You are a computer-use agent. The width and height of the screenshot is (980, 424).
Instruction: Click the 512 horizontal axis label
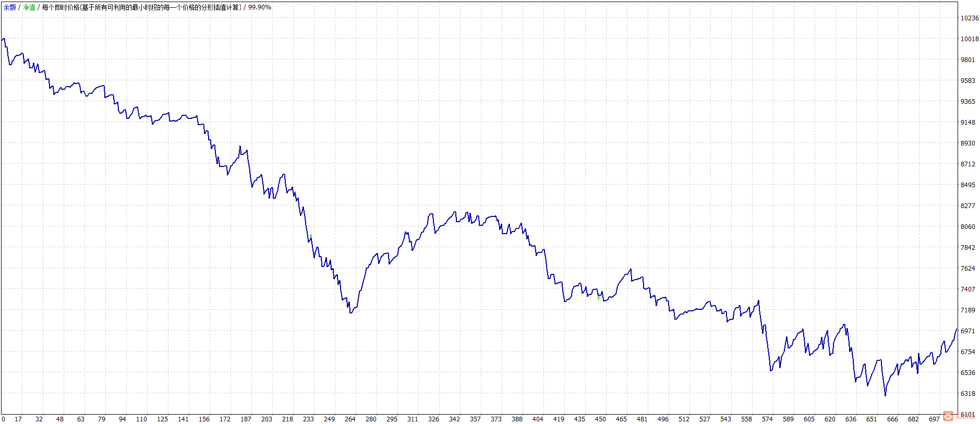click(684, 419)
